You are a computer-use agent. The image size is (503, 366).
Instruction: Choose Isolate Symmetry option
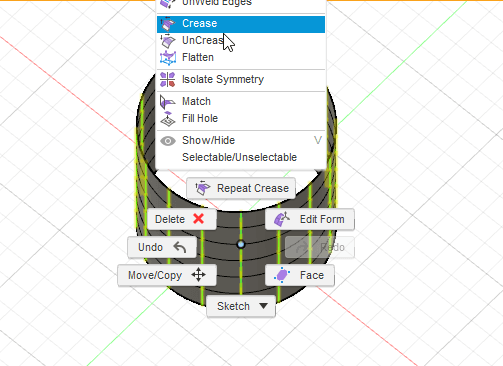241,80
